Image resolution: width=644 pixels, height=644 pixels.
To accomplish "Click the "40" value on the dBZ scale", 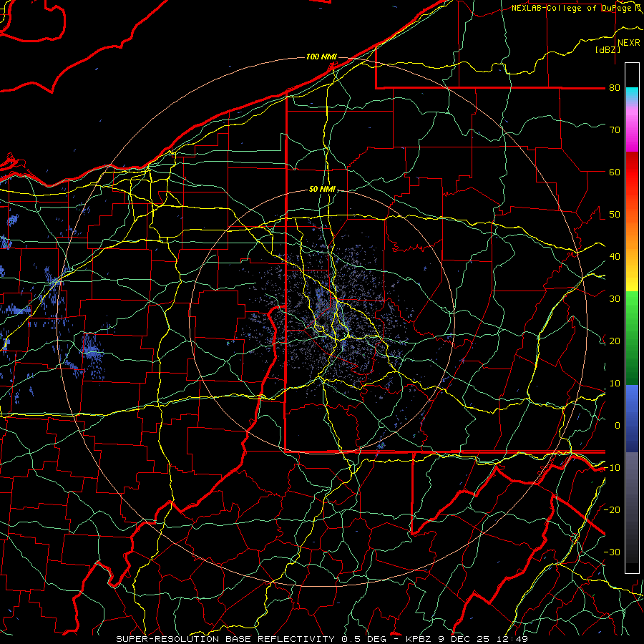I will click(x=615, y=256).
